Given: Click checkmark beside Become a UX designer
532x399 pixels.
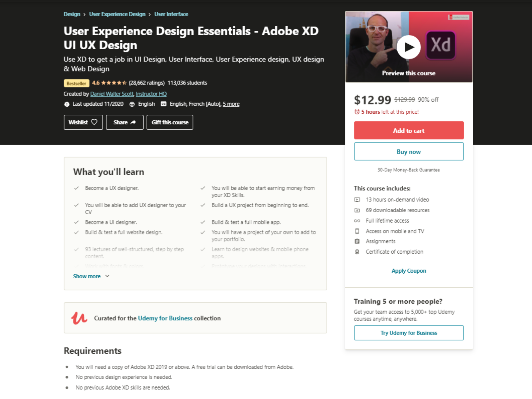Looking at the screenshot, I should (76, 188).
